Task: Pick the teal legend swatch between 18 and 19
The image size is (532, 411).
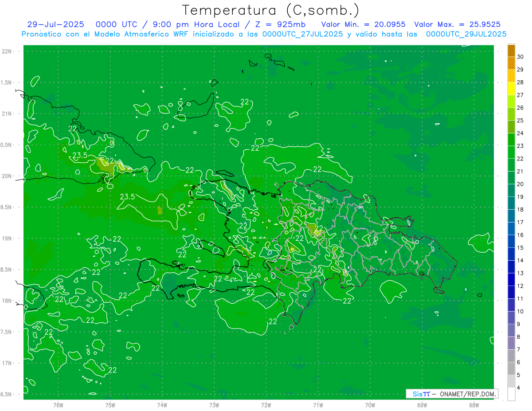Action: coord(511,203)
